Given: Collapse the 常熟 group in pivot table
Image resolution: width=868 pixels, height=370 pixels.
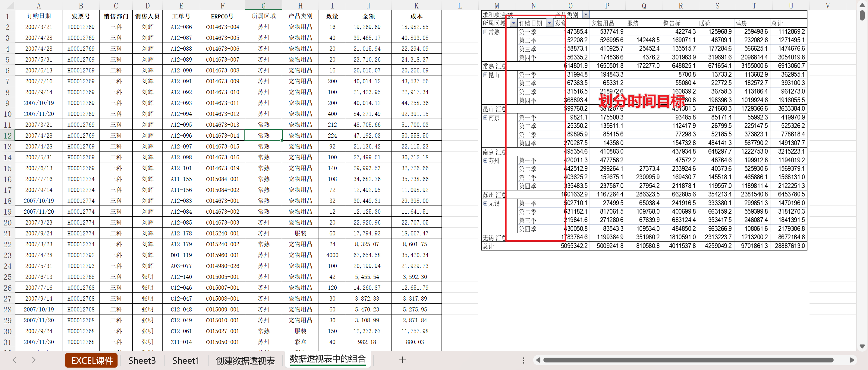Looking at the screenshot, I should pyautogui.click(x=485, y=32).
